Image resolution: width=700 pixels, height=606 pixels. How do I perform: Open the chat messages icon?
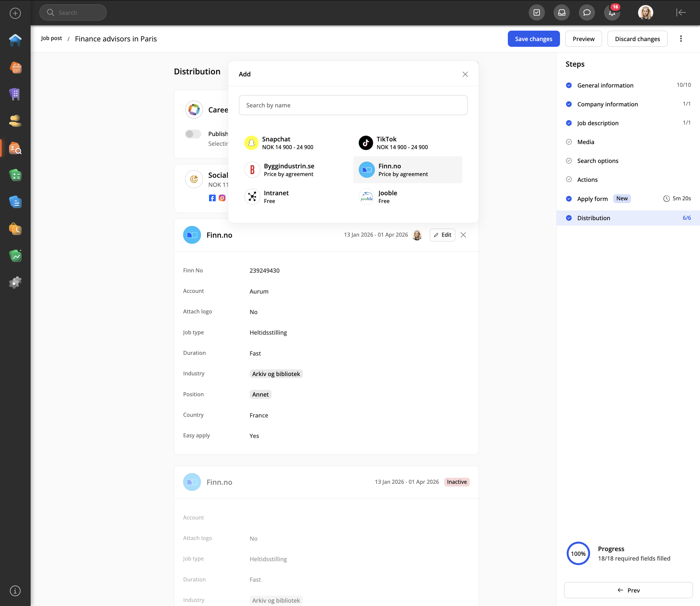pyautogui.click(x=587, y=13)
